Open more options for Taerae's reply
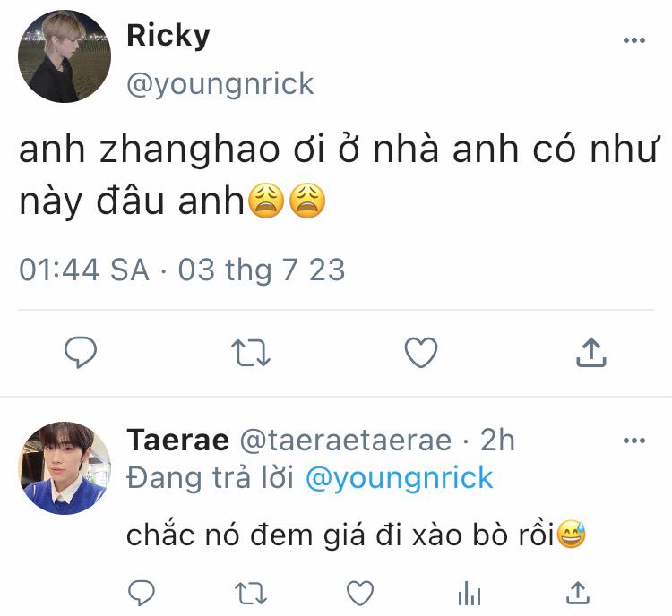The image size is (672, 616). 634,441
